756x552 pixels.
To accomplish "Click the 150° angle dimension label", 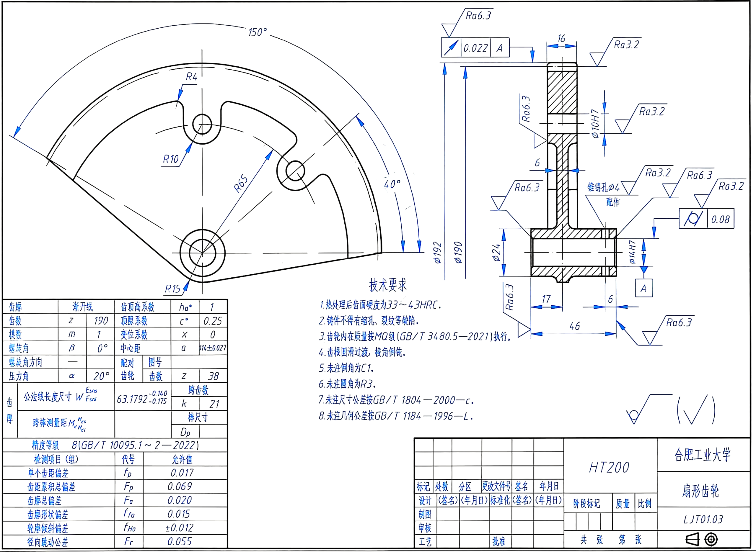I will click(258, 32).
